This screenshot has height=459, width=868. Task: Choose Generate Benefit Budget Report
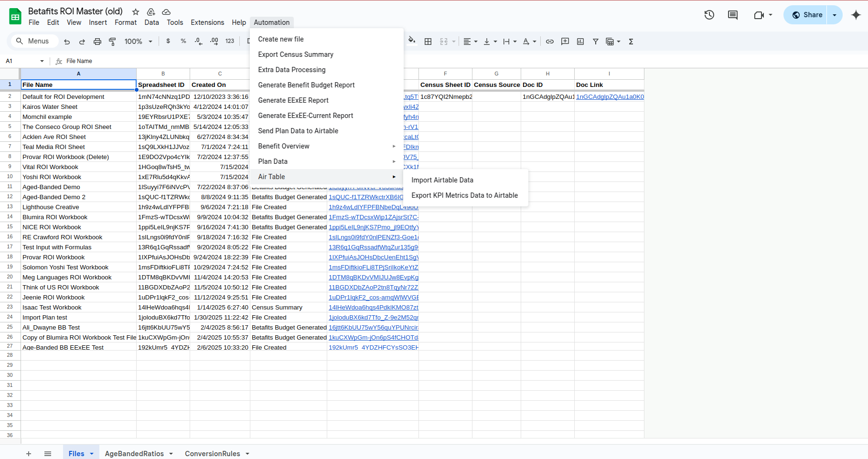pos(327,85)
